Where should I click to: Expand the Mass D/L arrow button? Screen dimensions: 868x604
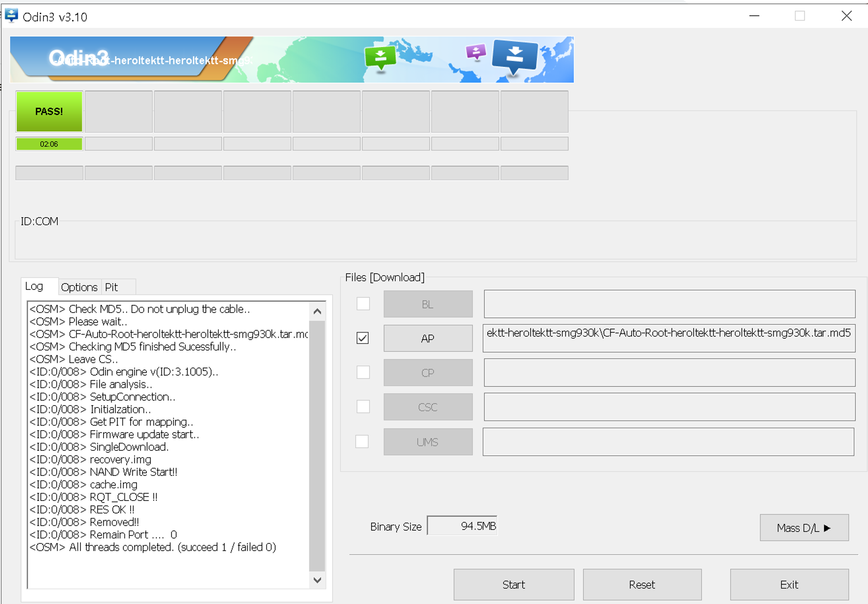coord(804,528)
